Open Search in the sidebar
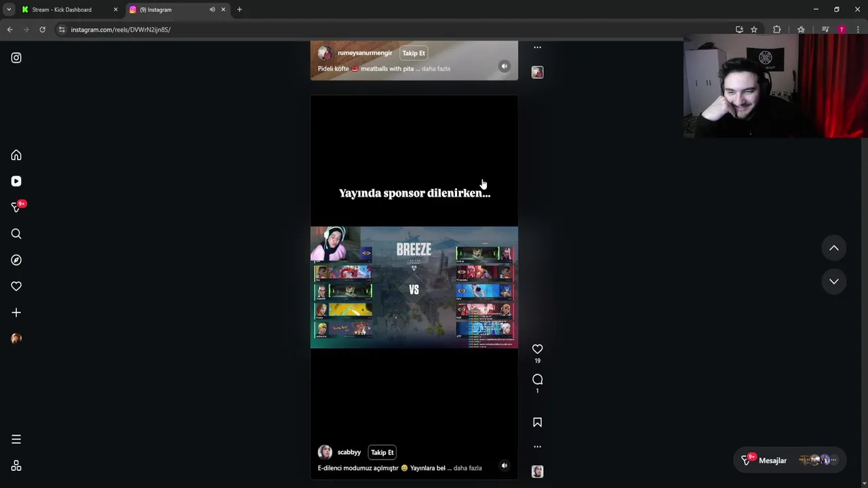This screenshot has width=868, height=488. (16, 234)
